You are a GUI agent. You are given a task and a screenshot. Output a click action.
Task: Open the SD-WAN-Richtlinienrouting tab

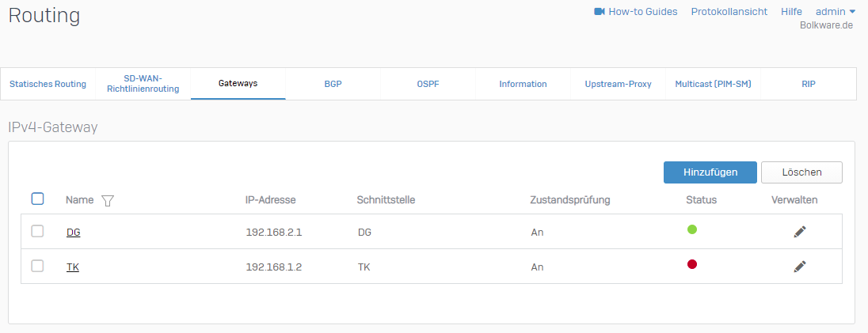click(143, 84)
